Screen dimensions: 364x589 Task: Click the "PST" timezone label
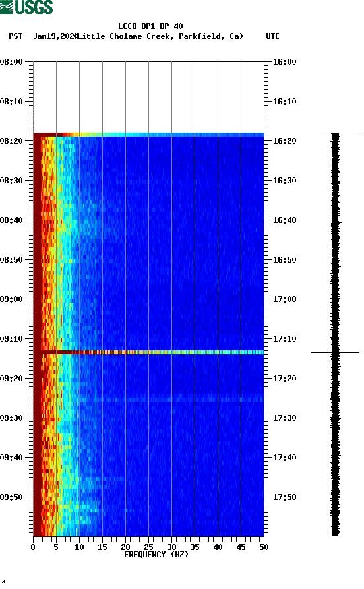(15, 36)
